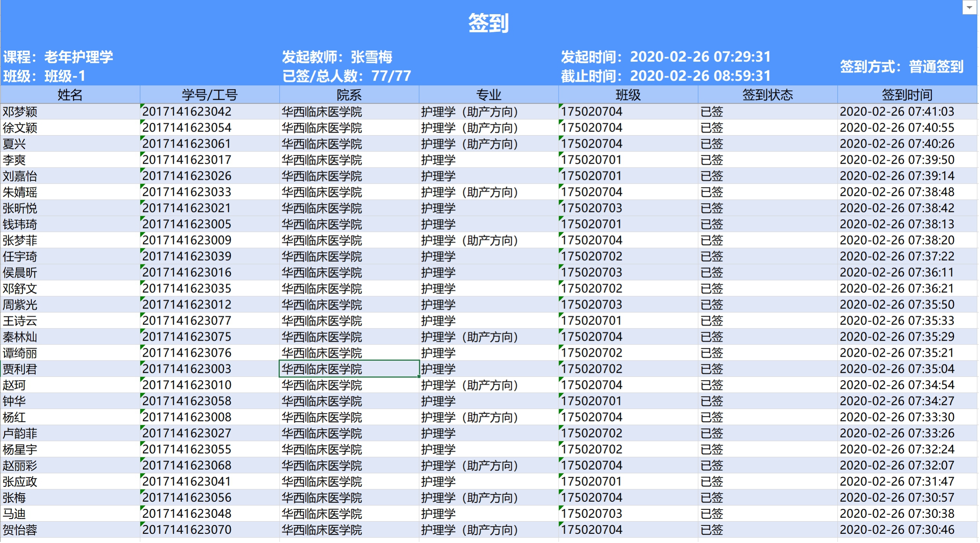Click the sign-in time 2020-02-26 07:41:03
Image resolution: width=980 pixels, height=543 pixels.
coord(897,112)
